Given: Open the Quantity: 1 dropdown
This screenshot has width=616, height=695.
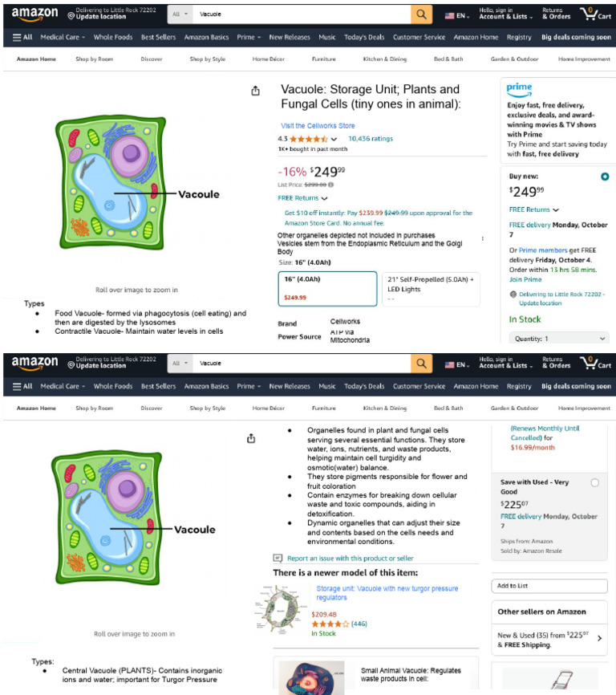Looking at the screenshot, I should [557, 339].
